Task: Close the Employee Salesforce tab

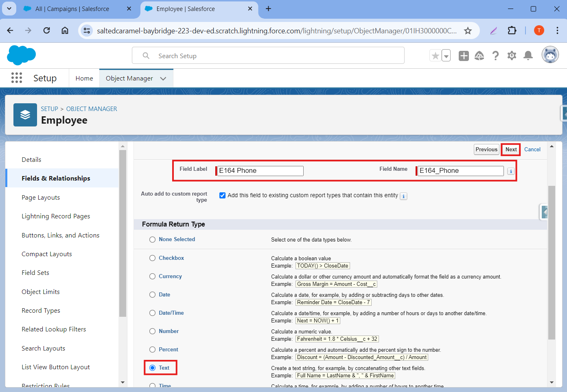Action: [x=250, y=9]
